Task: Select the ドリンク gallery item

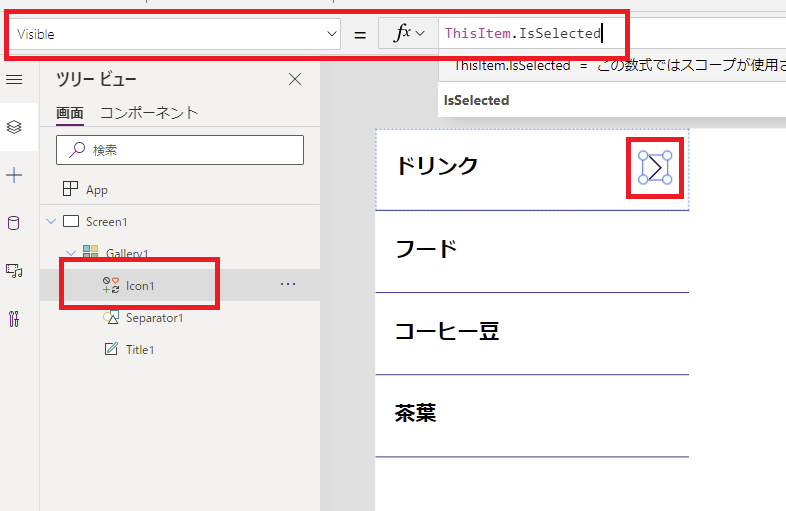Action: click(532, 169)
